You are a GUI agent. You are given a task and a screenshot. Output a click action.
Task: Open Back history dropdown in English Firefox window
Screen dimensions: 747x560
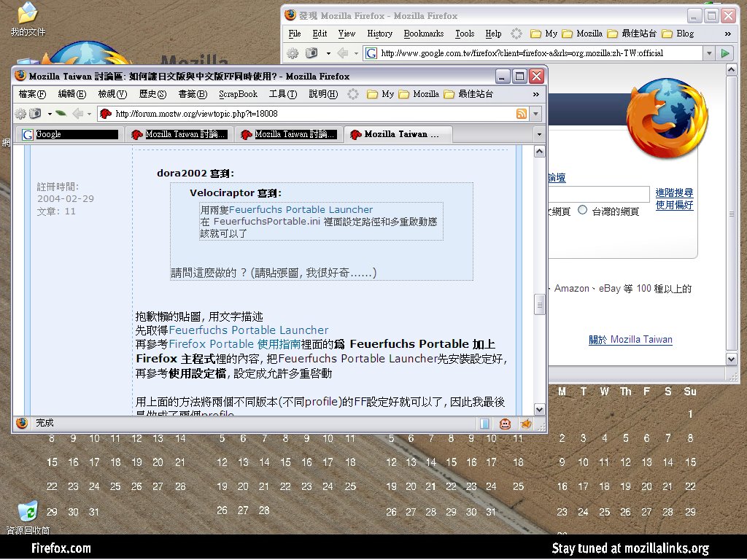(x=356, y=53)
